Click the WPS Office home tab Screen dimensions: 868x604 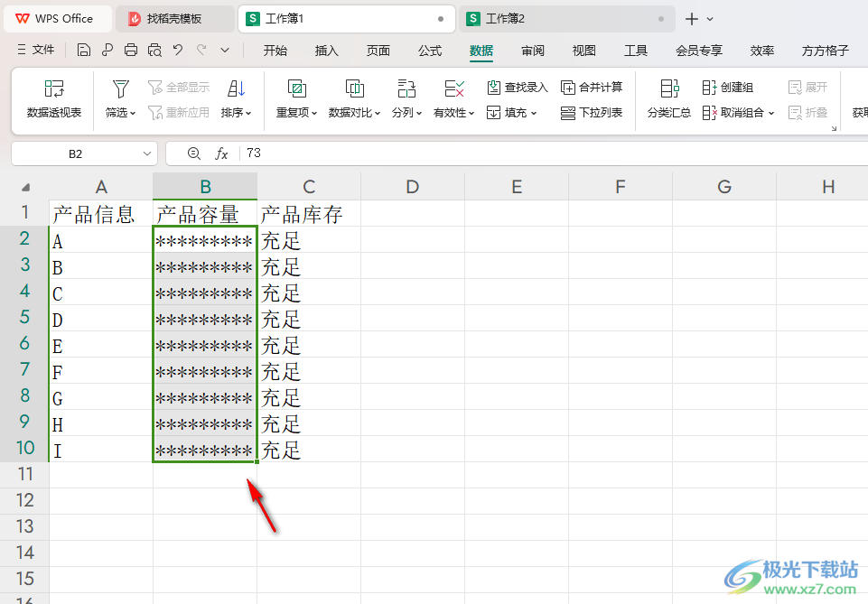tap(57, 19)
